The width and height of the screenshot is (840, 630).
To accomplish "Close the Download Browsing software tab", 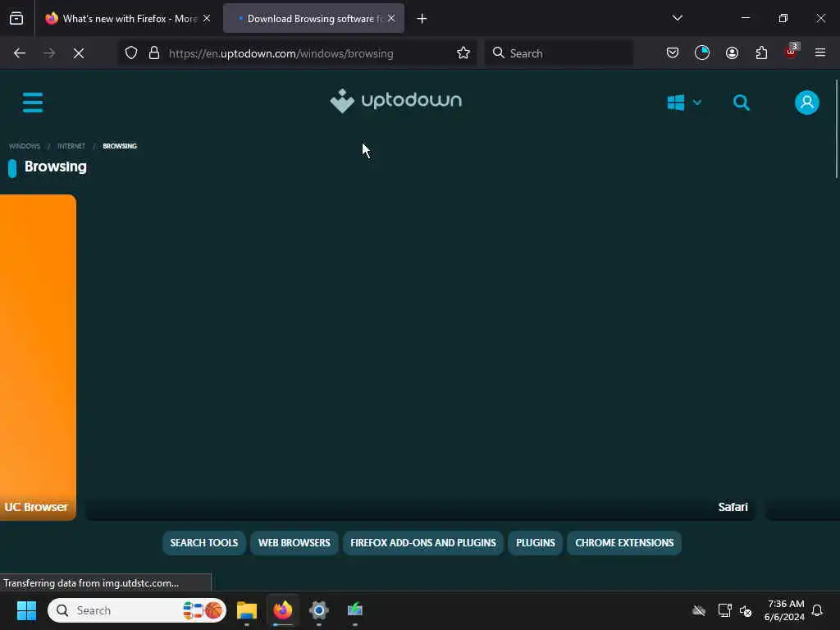I will tap(391, 19).
